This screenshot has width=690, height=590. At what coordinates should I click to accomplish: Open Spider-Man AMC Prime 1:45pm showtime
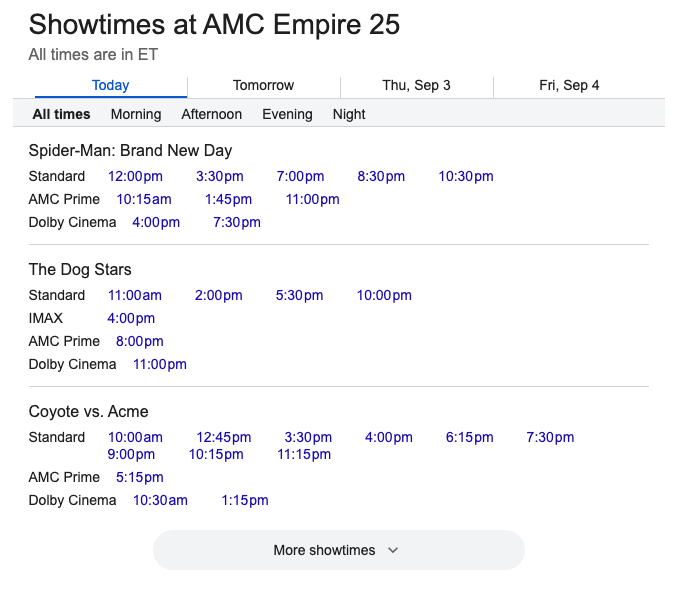(228, 199)
